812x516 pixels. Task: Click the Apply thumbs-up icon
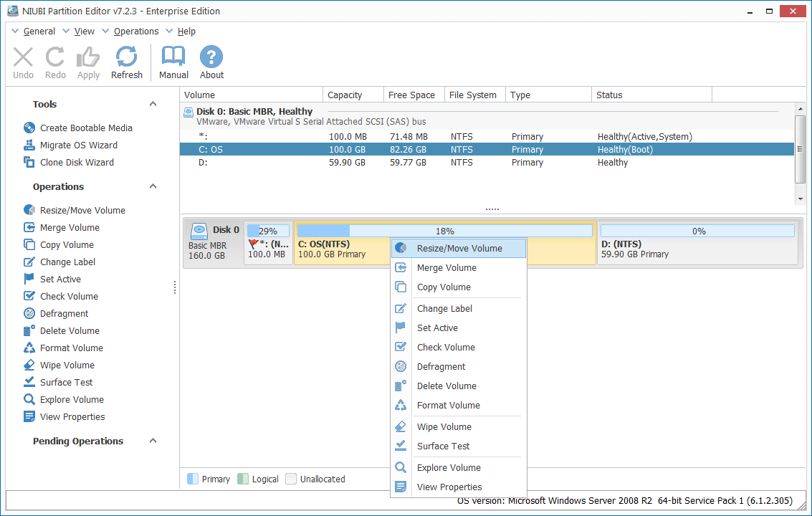88,57
